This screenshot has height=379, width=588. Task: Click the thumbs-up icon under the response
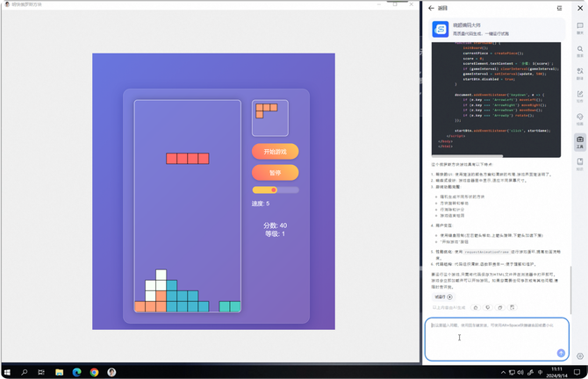[x=476, y=307]
